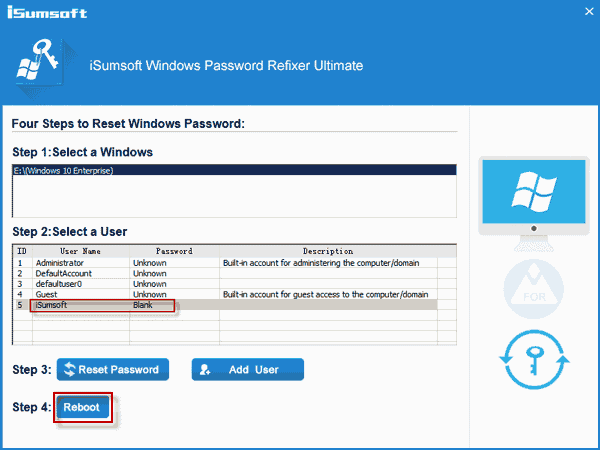Select the defaultuser0 user row

tap(225, 284)
